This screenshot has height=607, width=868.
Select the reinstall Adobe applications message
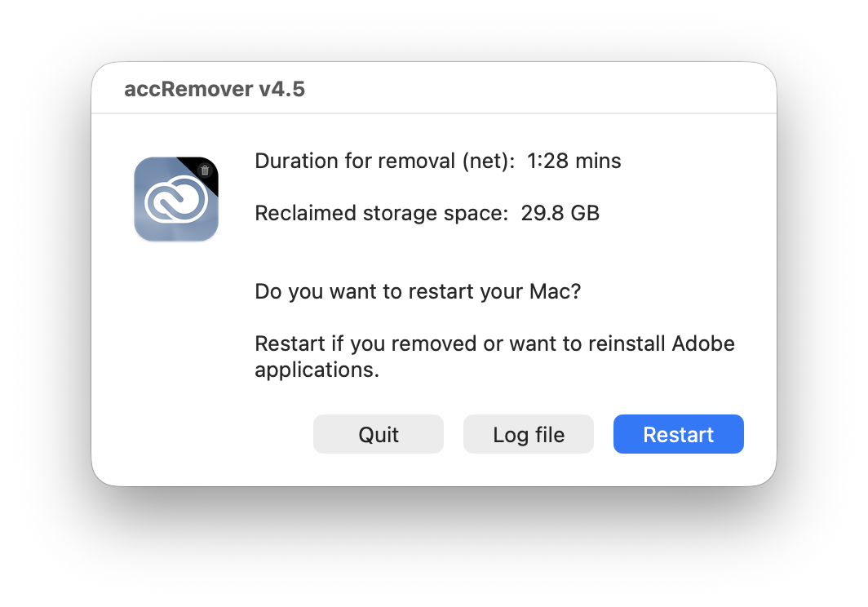(x=494, y=356)
